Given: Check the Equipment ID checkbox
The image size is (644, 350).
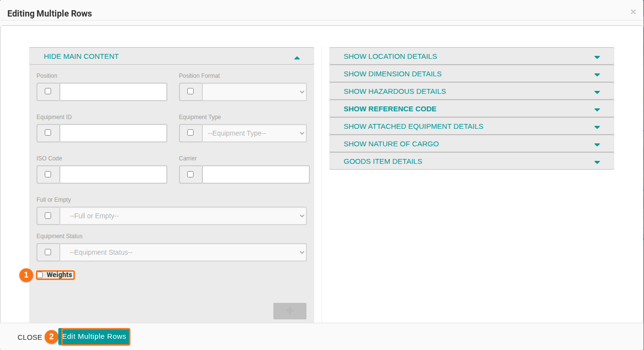Looking at the screenshot, I should point(48,133).
